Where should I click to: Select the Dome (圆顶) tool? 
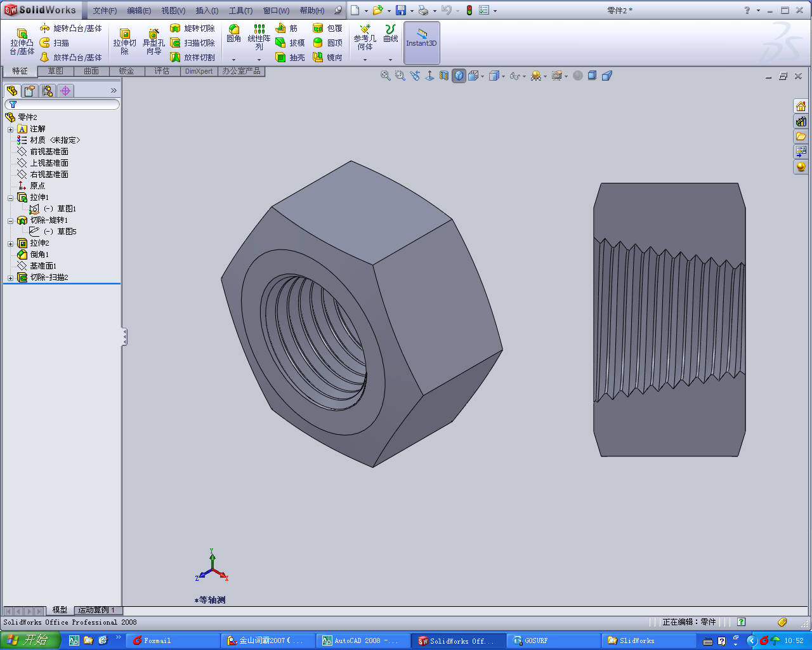327,43
